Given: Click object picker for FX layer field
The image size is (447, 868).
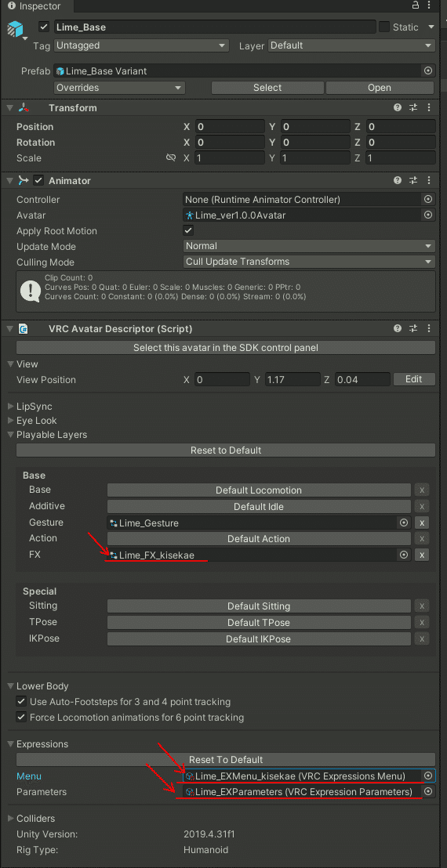Looking at the screenshot, I should [404, 555].
